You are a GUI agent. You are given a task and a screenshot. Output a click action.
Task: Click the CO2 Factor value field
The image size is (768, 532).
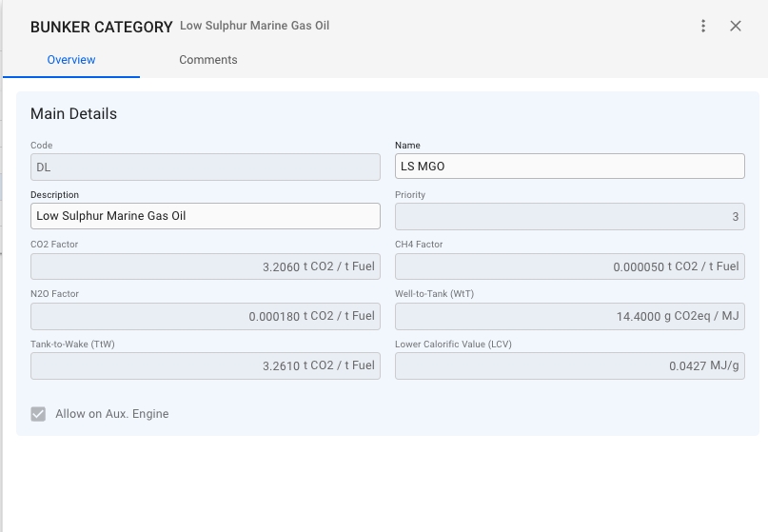205,266
